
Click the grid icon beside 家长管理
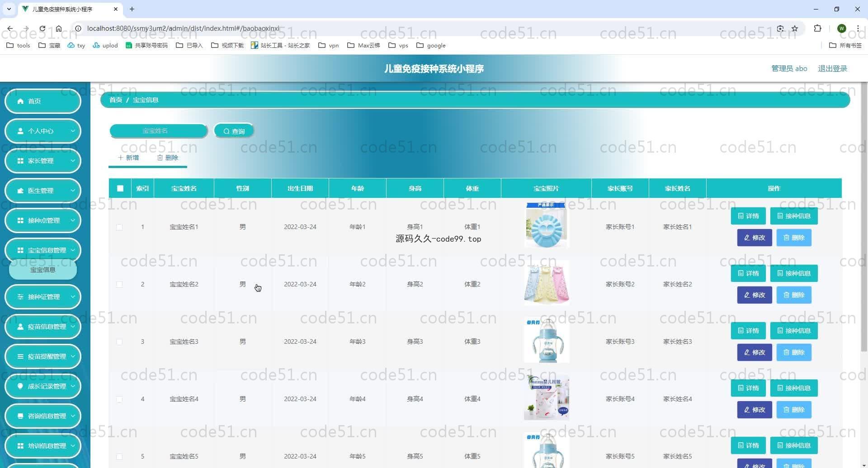[20, 161]
